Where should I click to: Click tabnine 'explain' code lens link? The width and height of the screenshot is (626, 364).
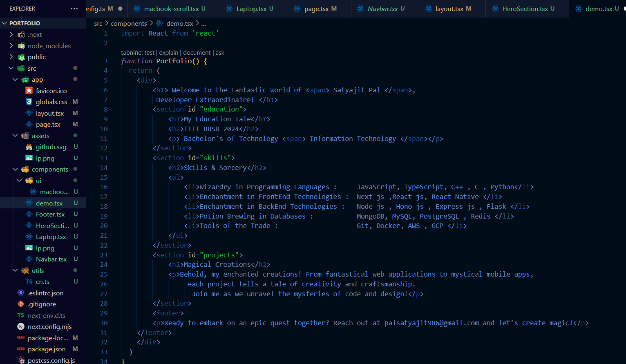169,53
